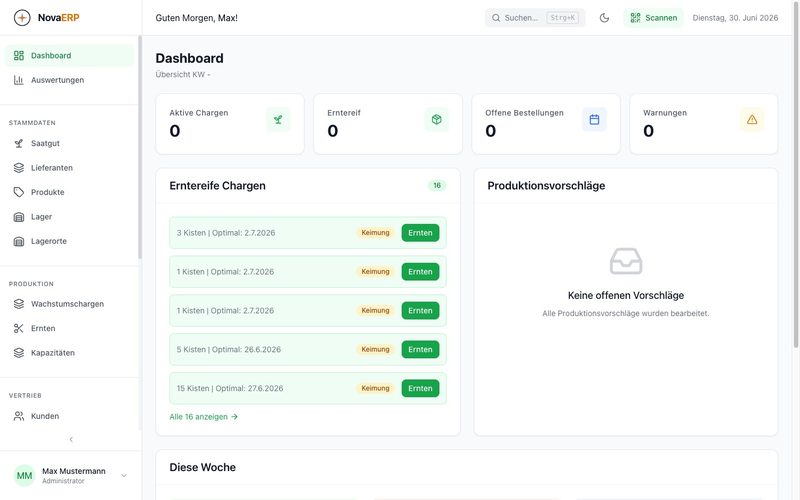The width and height of the screenshot is (800, 500).
Task: Expand the Max Mustermann user menu chevron
Action: (x=124, y=476)
